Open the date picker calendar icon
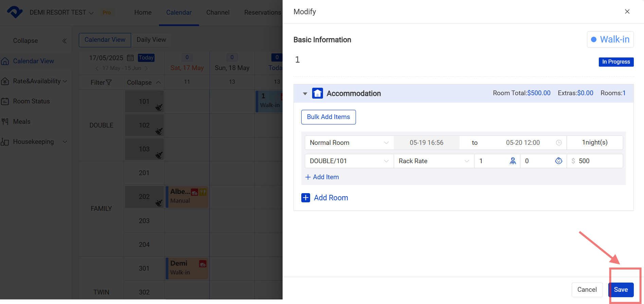 (130, 58)
